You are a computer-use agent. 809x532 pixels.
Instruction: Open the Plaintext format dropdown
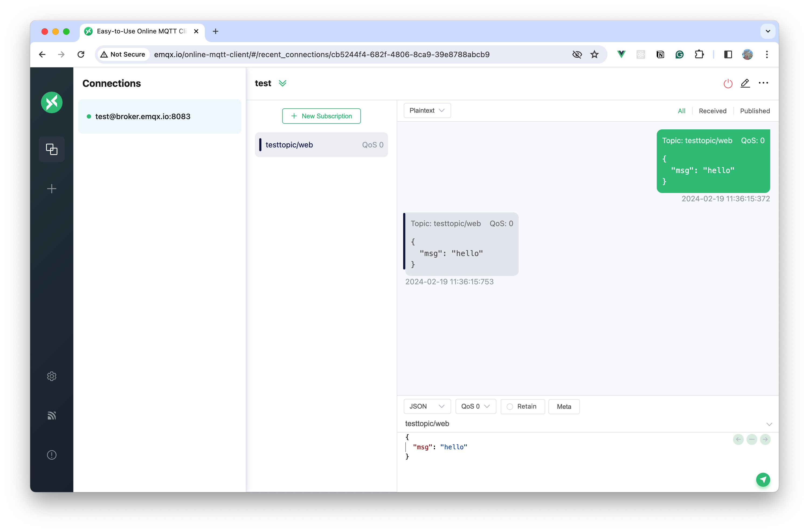426,110
